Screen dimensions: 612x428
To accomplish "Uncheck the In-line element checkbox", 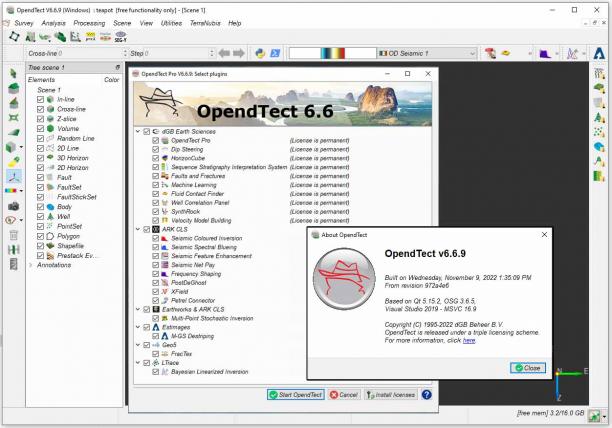I will [40, 99].
